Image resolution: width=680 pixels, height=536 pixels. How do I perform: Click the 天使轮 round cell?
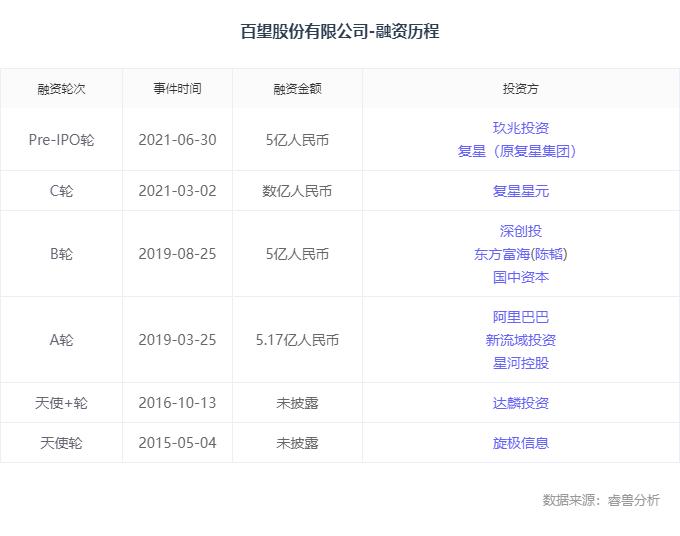click(x=61, y=443)
